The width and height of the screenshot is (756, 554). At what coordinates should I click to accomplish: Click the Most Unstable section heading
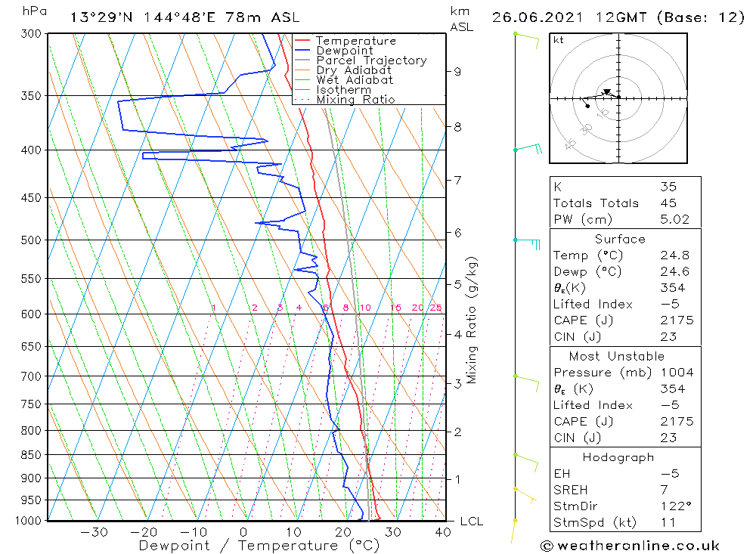(616, 356)
